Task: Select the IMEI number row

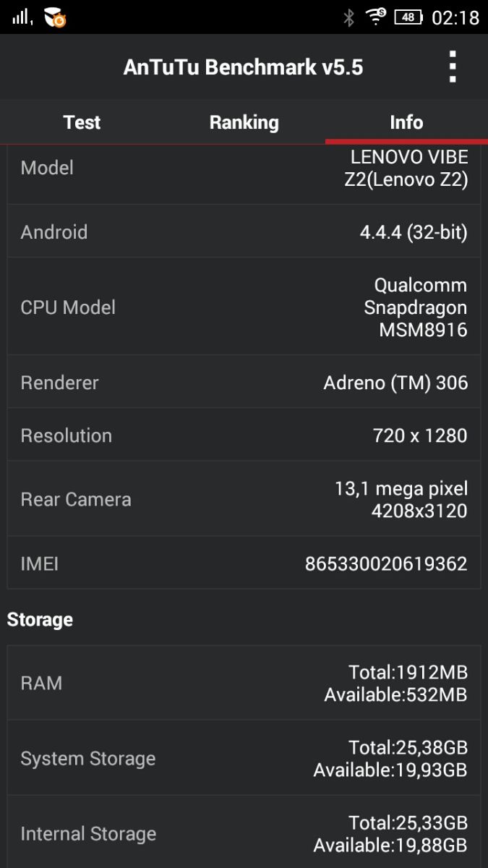Action: tap(244, 563)
